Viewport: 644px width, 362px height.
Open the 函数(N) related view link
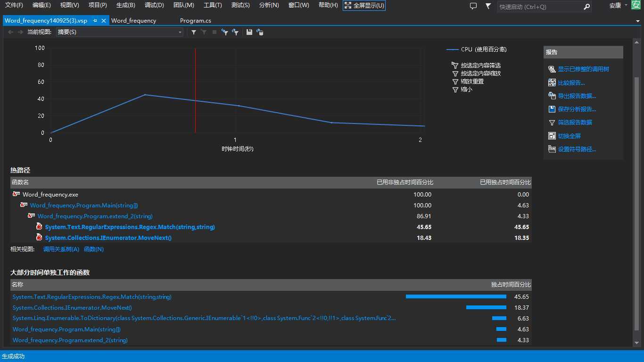94,249
